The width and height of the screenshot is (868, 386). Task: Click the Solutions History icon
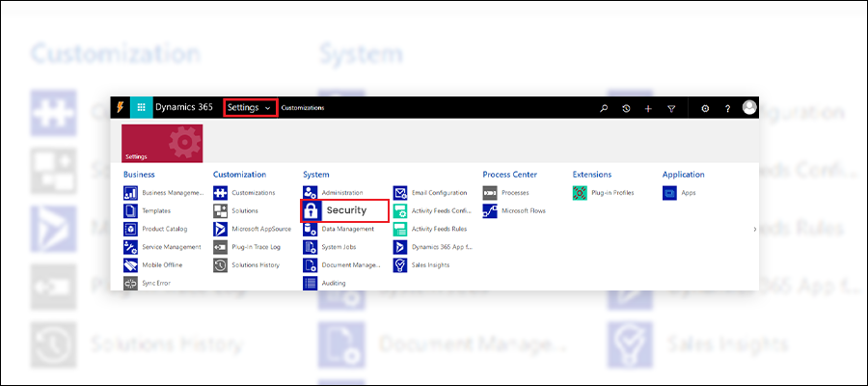coord(220,265)
